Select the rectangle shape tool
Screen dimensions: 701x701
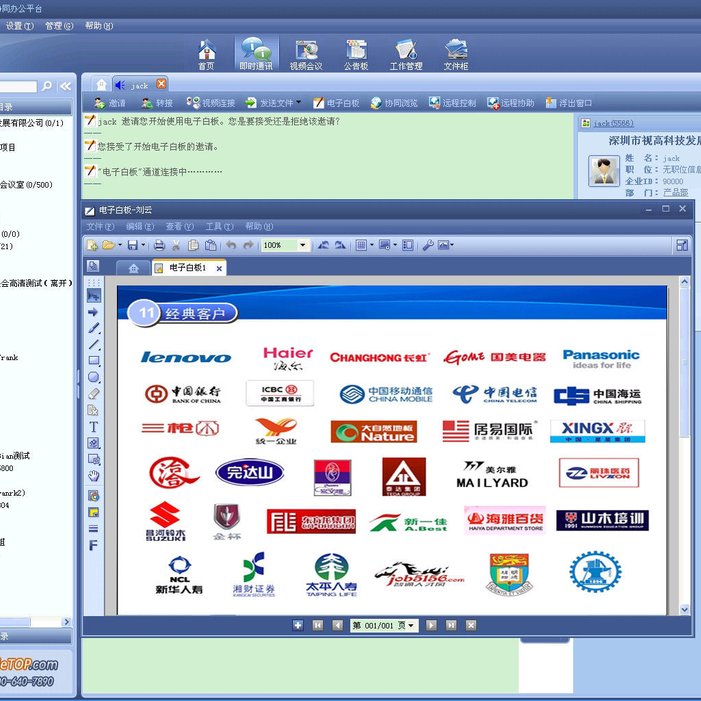pos(94,361)
